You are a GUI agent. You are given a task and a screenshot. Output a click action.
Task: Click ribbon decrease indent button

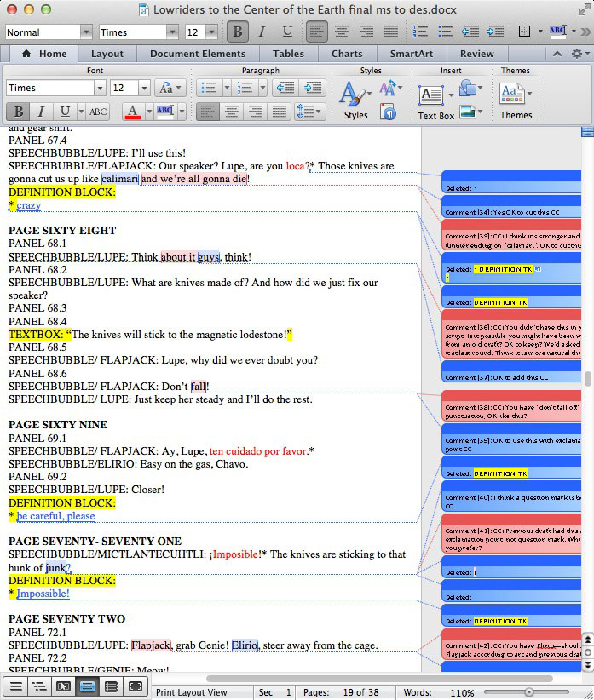pyautogui.click(x=285, y=88)
